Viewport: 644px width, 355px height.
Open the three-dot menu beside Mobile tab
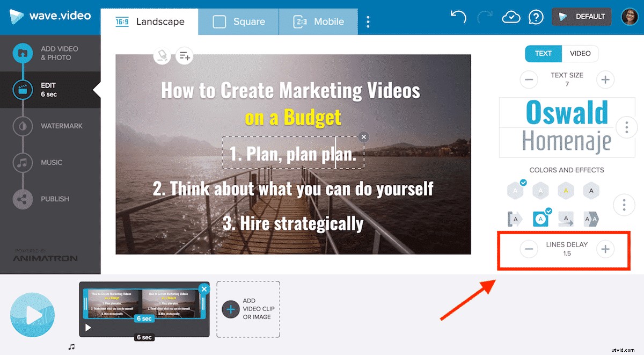click(x=368, y=21)
